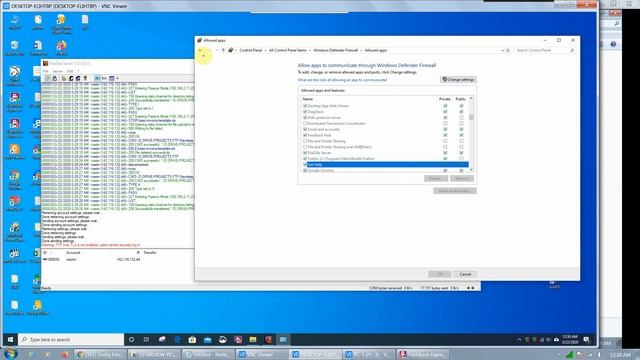Open the risks of allowing an app link

click(342, 80)
